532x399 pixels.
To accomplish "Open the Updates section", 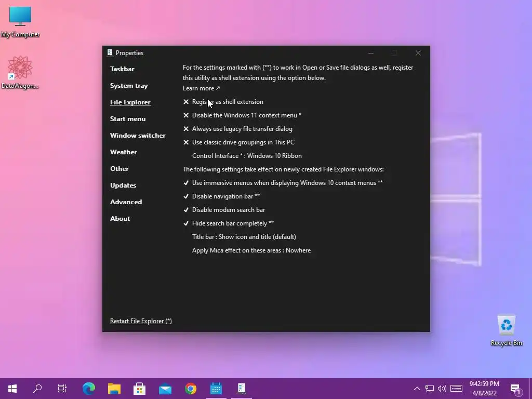I will click(123, 185).
